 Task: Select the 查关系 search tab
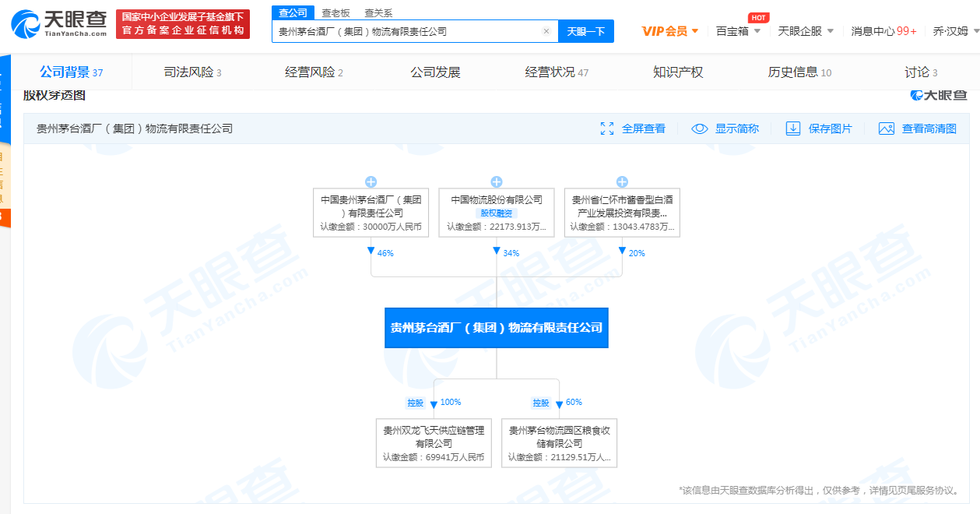click(x=378, y=12)
